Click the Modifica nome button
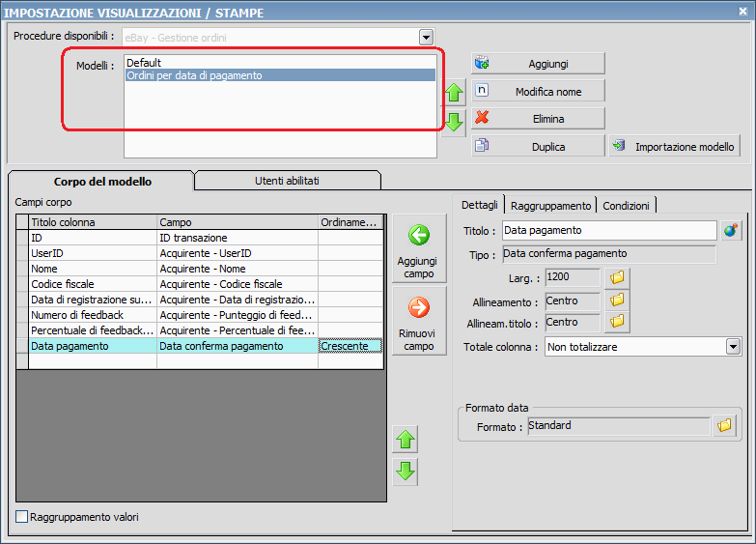This screenshot has height=544, width=756. 538,91
